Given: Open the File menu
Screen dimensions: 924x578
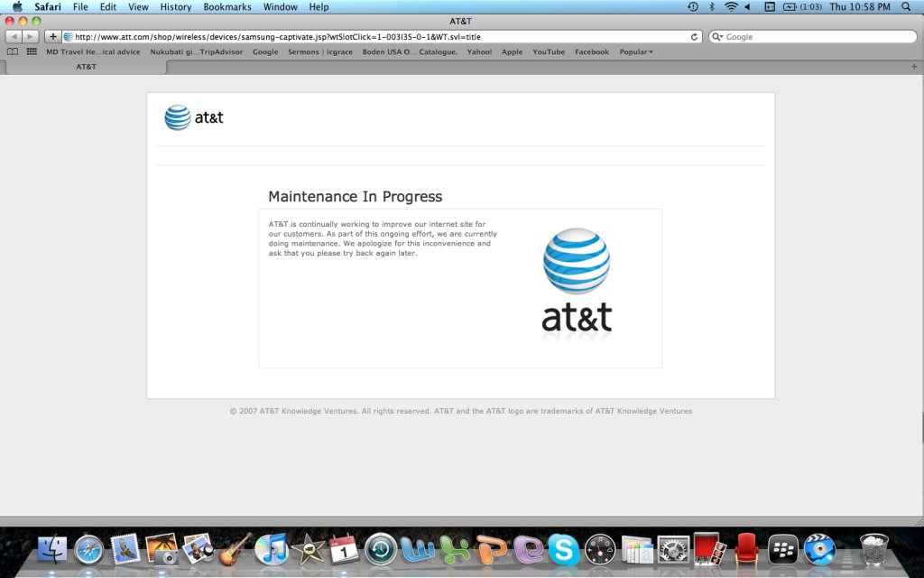Looking at the screenshot, I should [80, 6].
